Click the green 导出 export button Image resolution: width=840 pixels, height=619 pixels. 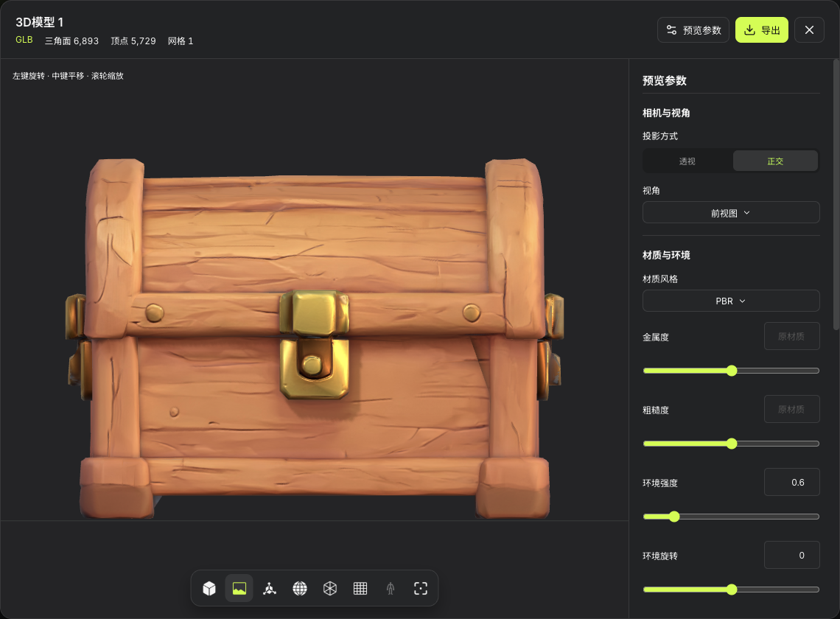tap(762, 30)
